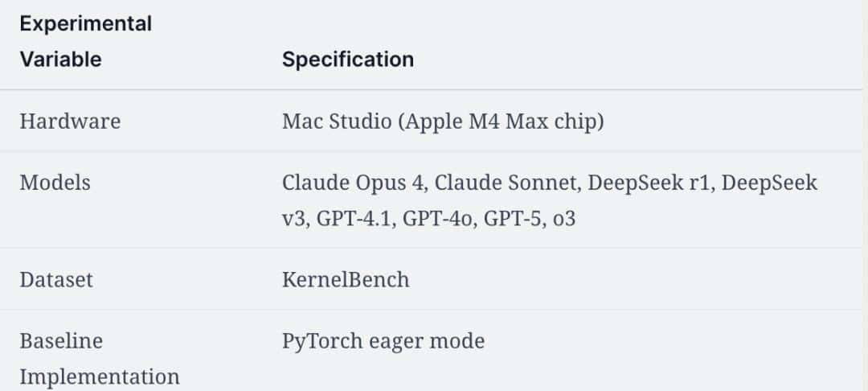Click the KernelBench dataset value
This screenshot has height=391, width=868.
(x=346, y=279)
